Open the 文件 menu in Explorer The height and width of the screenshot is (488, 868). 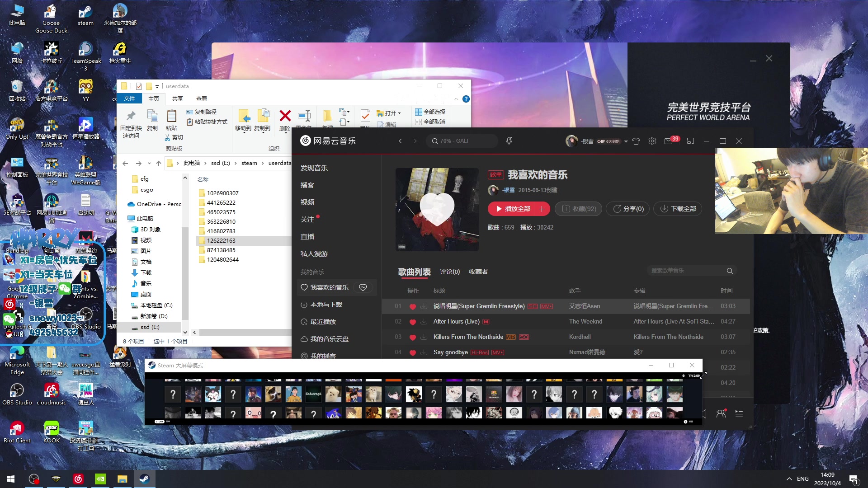(x=129, y=99)
